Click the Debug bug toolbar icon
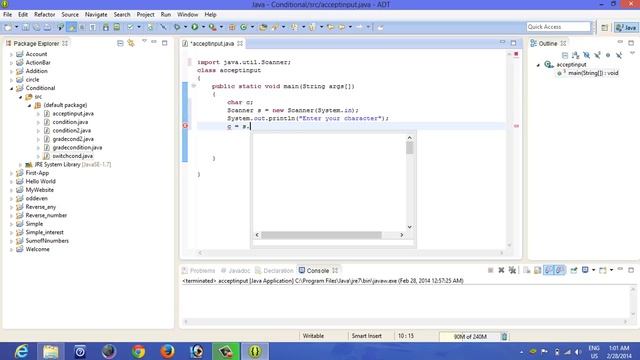 click(177, 27)
